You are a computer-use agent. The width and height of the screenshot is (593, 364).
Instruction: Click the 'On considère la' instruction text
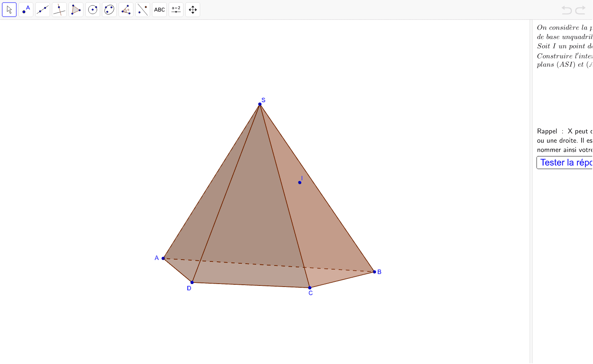(562, 27)
